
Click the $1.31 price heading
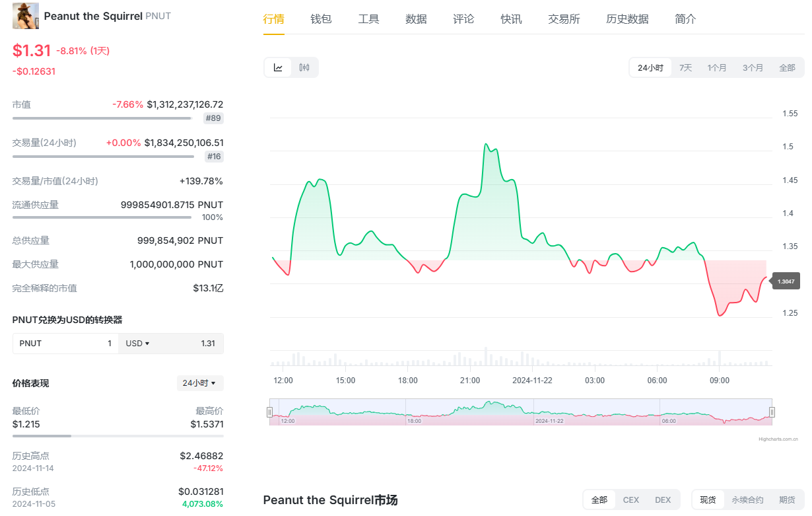[x=32, y=50]
